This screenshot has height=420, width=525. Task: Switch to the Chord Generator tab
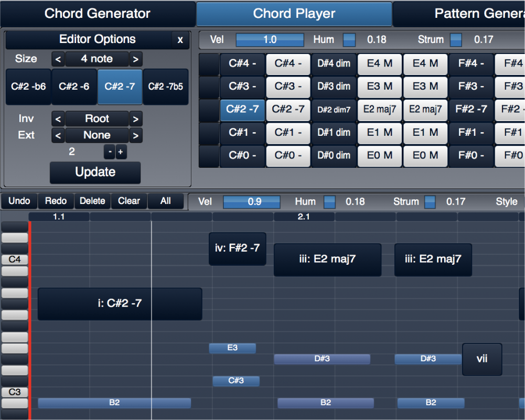(98, 14)
